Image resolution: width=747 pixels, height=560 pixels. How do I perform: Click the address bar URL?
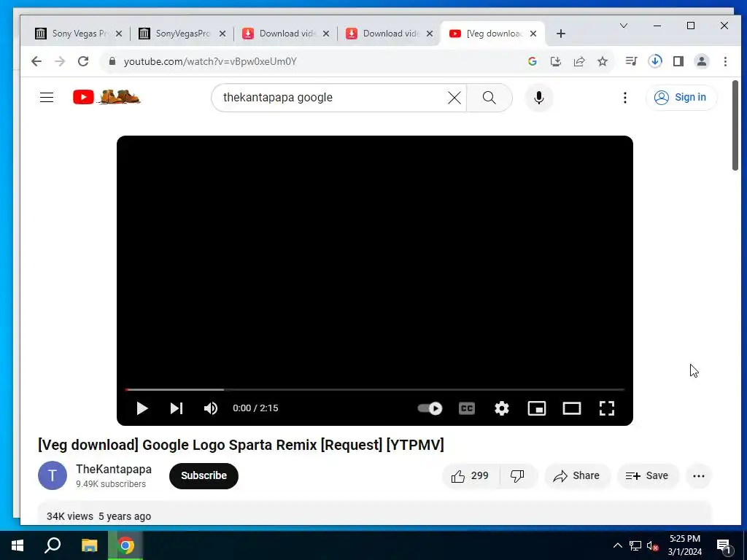(x=210, y=61)
